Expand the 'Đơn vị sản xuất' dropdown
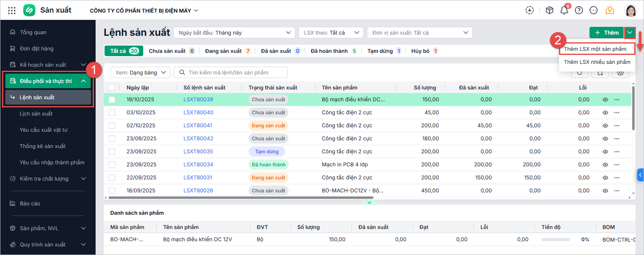The width and height of the screenshot is (644, 255). (419, 33)
